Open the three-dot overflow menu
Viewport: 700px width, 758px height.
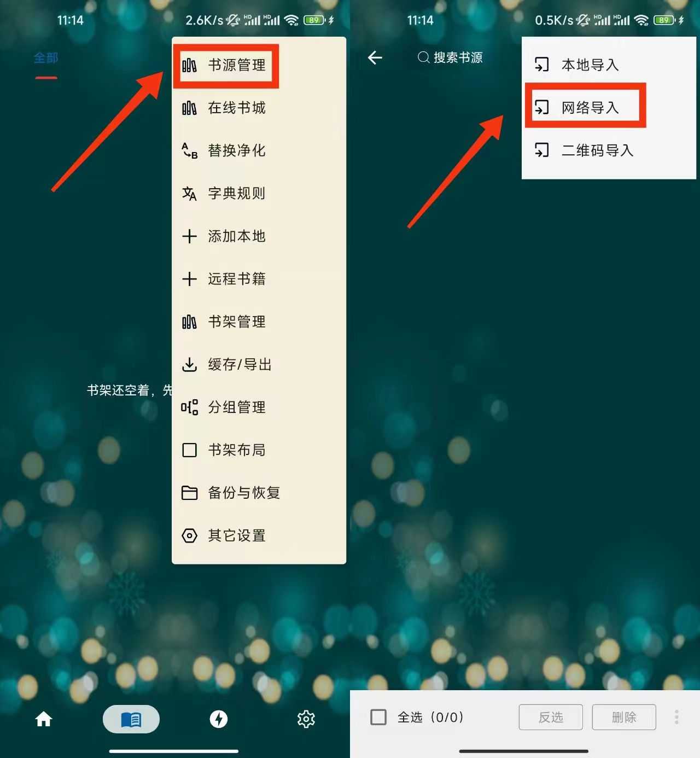pyautogui.click(x=676, y=717)
